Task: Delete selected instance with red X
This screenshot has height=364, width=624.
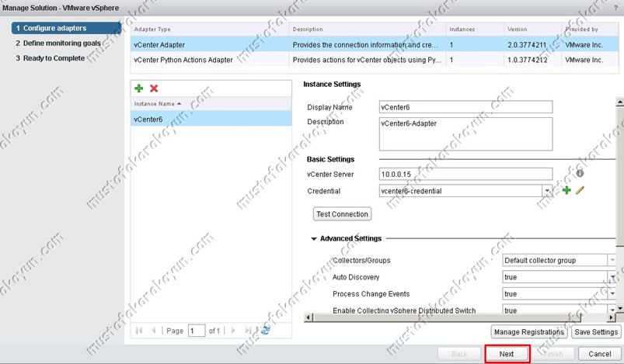Action: [154, 88]
